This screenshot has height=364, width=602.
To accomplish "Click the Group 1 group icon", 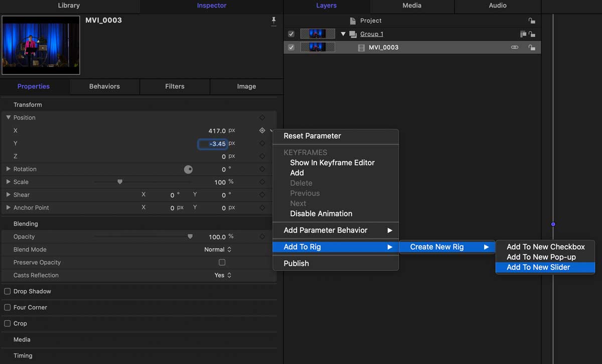I will click(353, 34).
